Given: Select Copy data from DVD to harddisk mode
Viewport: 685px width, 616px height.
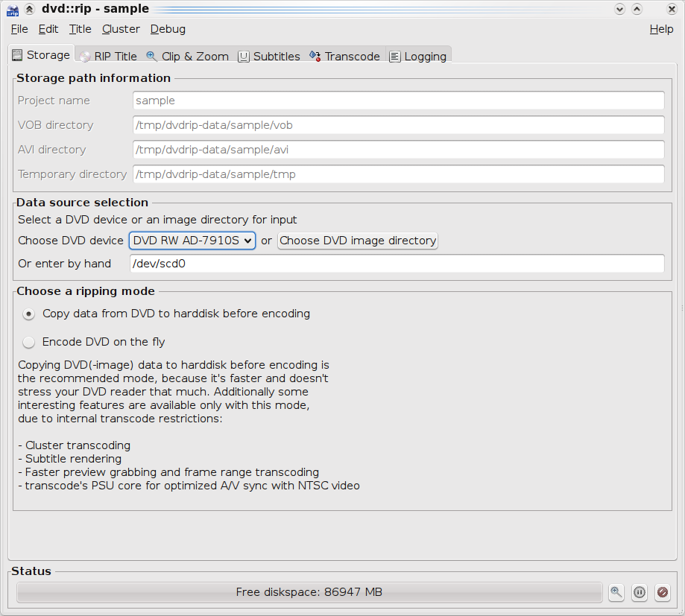Looking at the screenshot, I should (29, 314).
